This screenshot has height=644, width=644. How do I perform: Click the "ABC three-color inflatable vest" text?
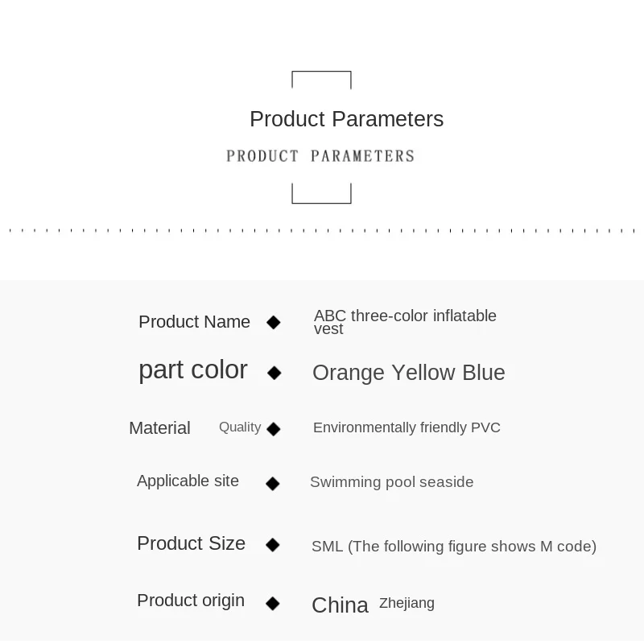click(404, 322)
